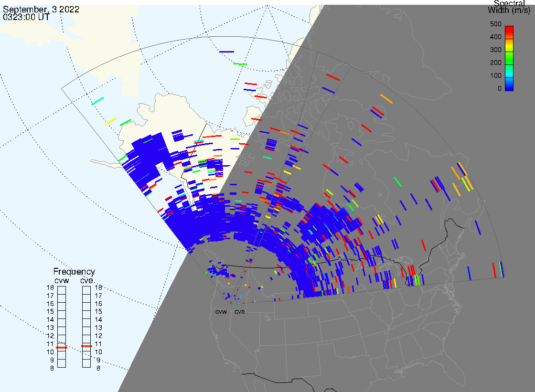The image size is (535, 392).
Task: Click the '18' label on the cvw frequency scale
Action: 50,287
